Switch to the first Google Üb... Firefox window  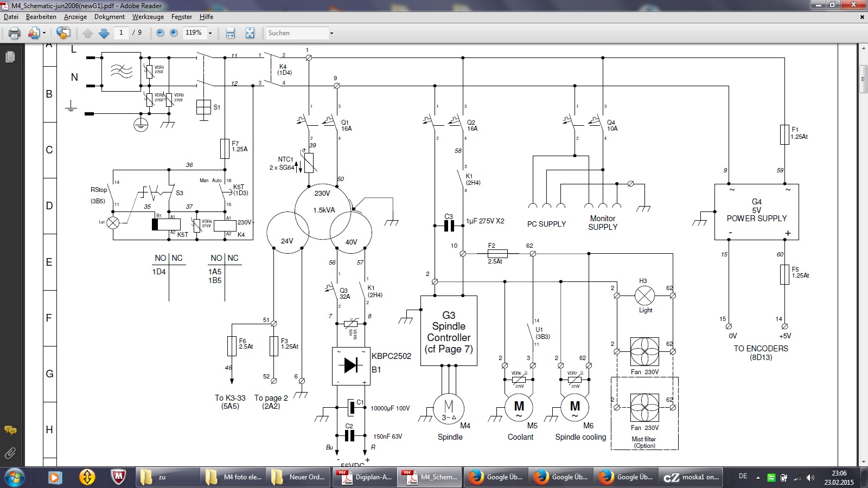point(496,477)
